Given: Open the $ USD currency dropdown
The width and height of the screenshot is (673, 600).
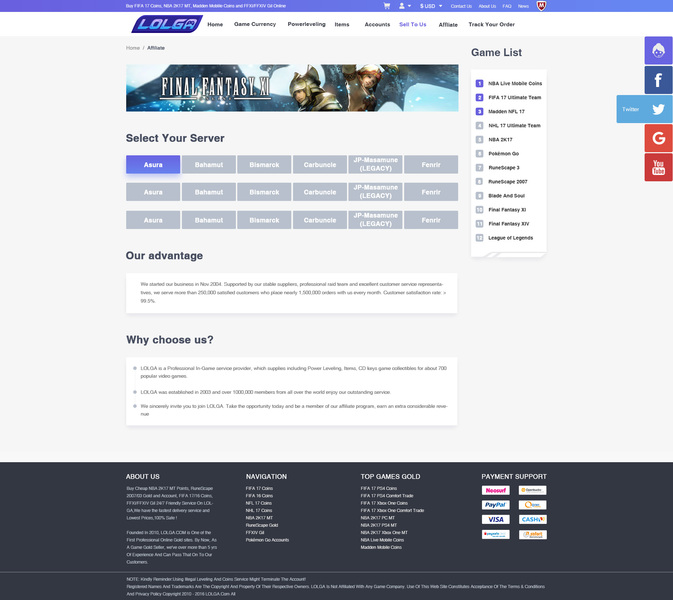Looking at the screenshot, I should click(x=431, y=6).
